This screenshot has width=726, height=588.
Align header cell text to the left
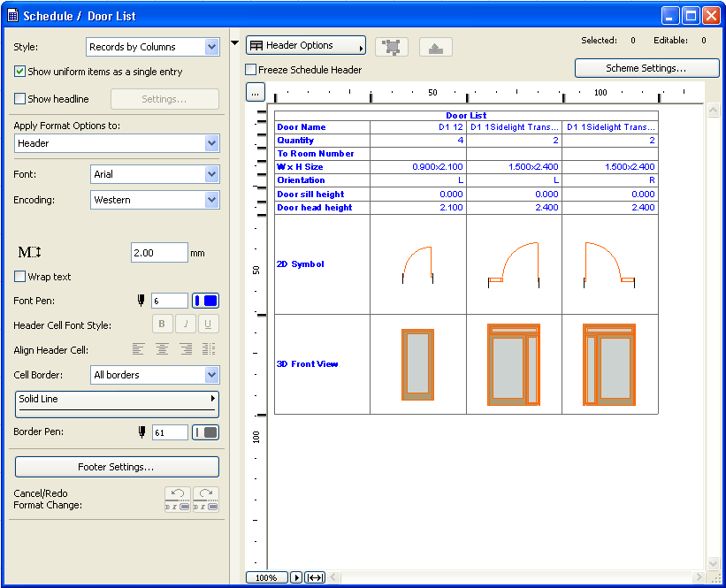139,349
